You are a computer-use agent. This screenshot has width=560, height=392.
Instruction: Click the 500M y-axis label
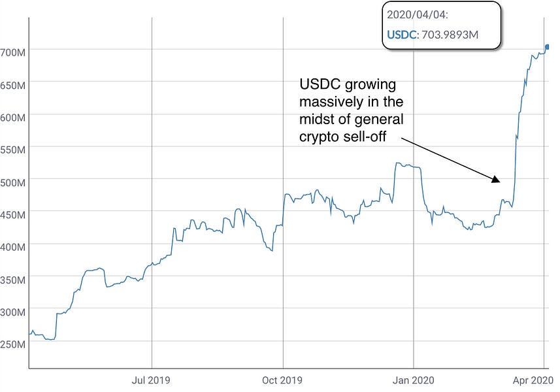click(x=13, y=182)
